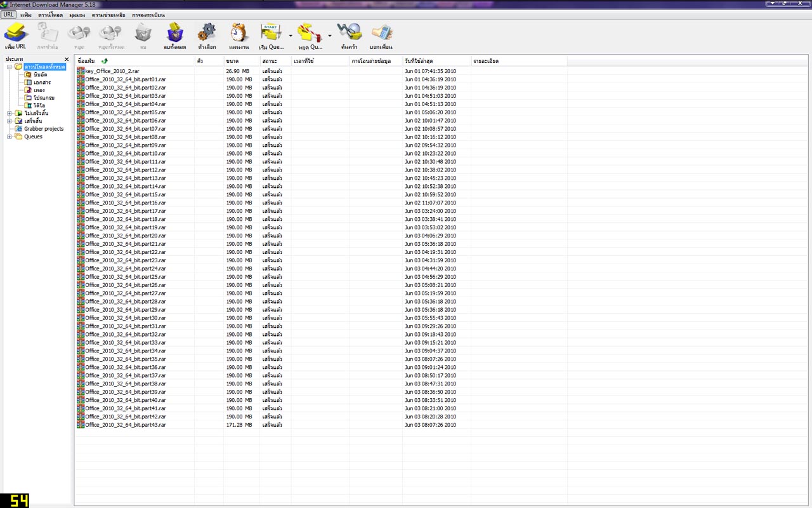
Task: Open ตัวเลือก (Options) gear icon
Action: 207,32
